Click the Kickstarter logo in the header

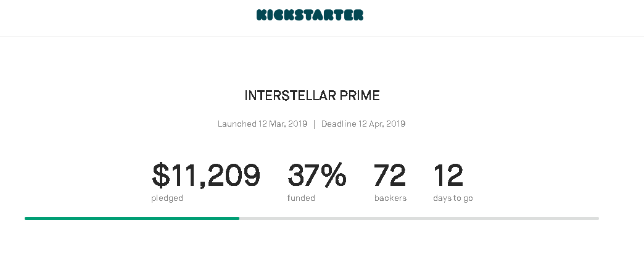[310, 15]
